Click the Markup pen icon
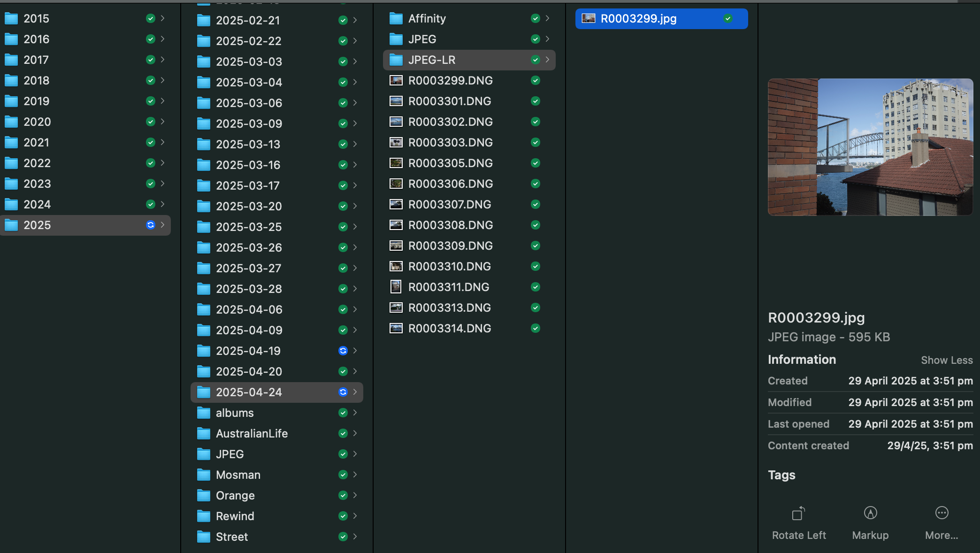980x553 pixels. (x=870, y=513)
